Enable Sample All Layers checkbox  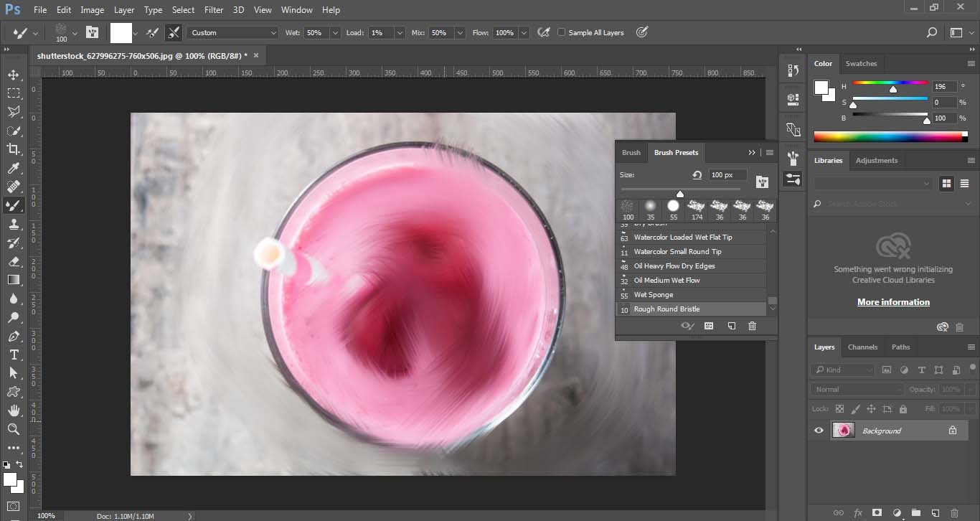click(x=562, y=32)
